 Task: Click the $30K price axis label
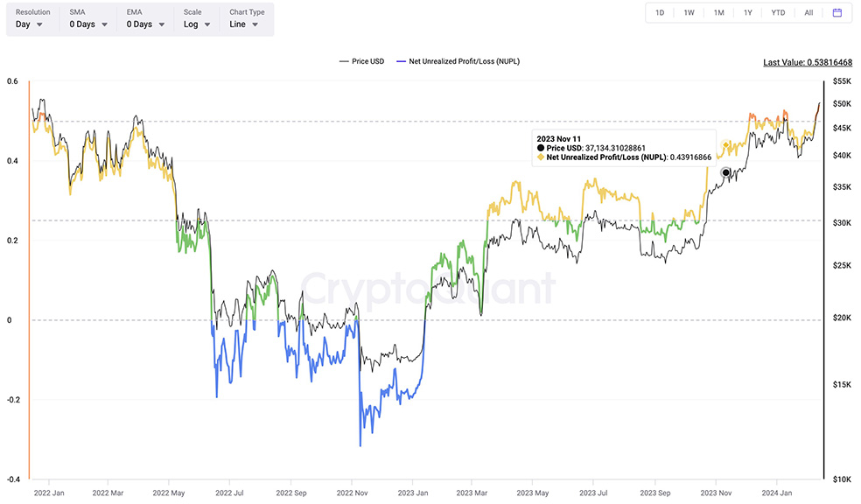click(842, 223)
